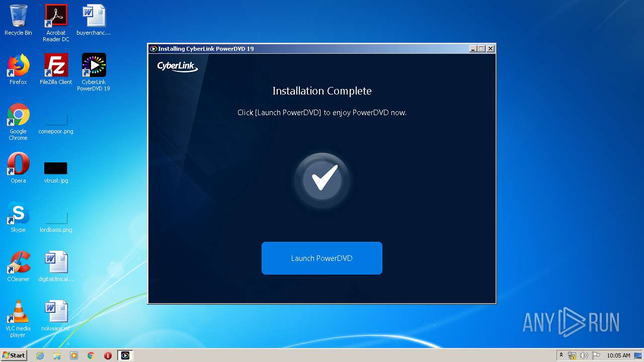Open Windows Explorer from the taskbar
The image size is (644, 362).
point(57,355)
